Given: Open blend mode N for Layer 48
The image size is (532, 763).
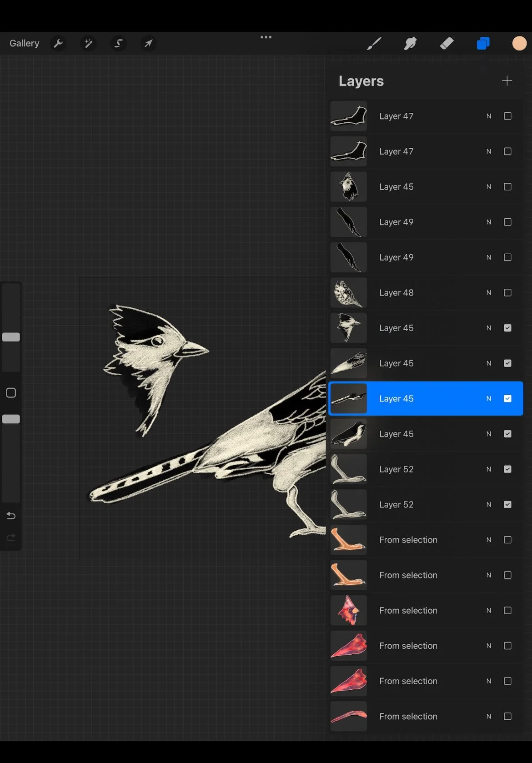Looking at the screenshot, I should (x=489, y=293).
